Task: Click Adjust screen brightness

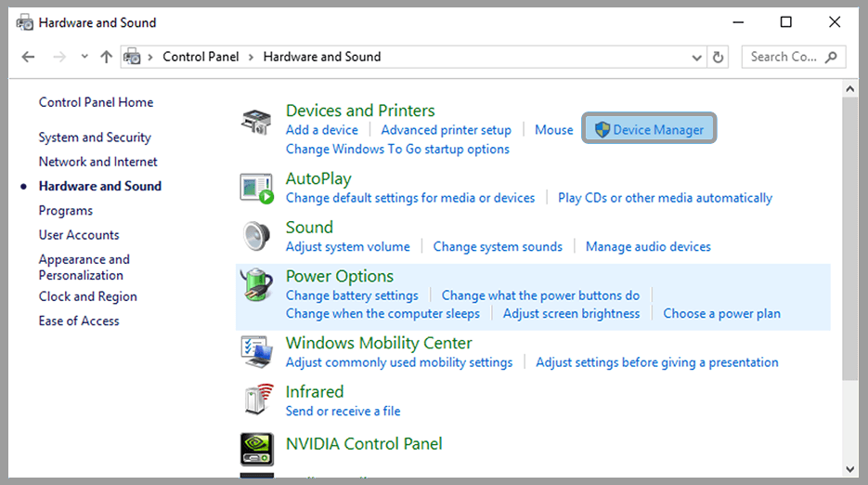Action: pyautogui.click(x=571, y=314)
